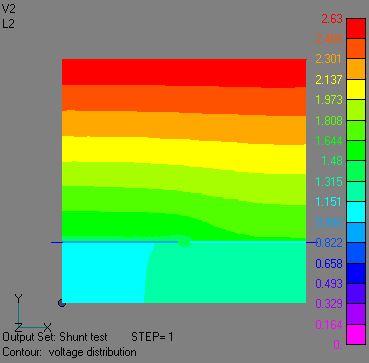Click the XYZ coordinate axes triad
This screenshot has height=363, width=369.
(32, 313)
